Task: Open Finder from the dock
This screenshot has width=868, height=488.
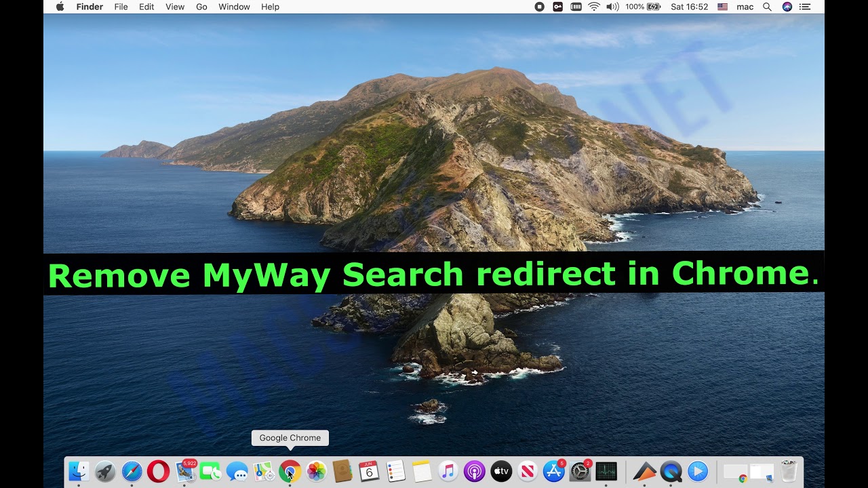Action: click(x=79, y=471)
